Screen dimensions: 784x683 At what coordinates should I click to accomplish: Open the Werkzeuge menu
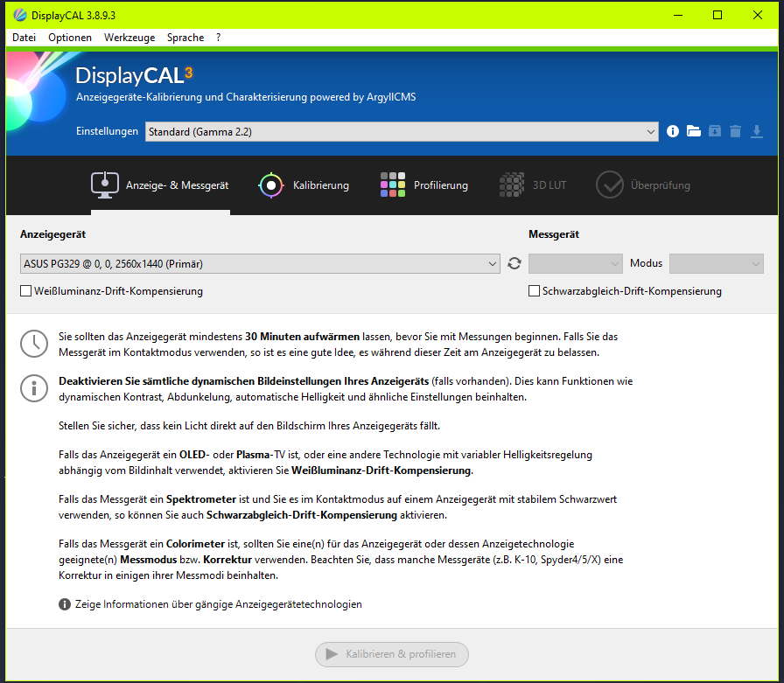point(129,38)
